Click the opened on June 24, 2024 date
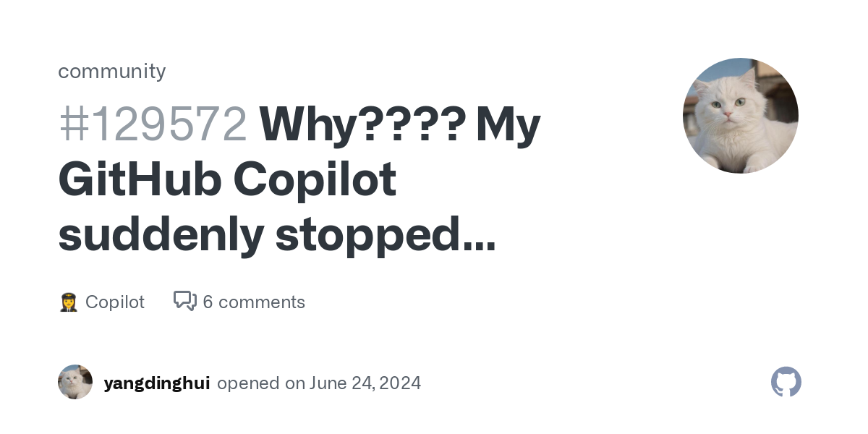The image size is (868, 434). pos(319,383)
